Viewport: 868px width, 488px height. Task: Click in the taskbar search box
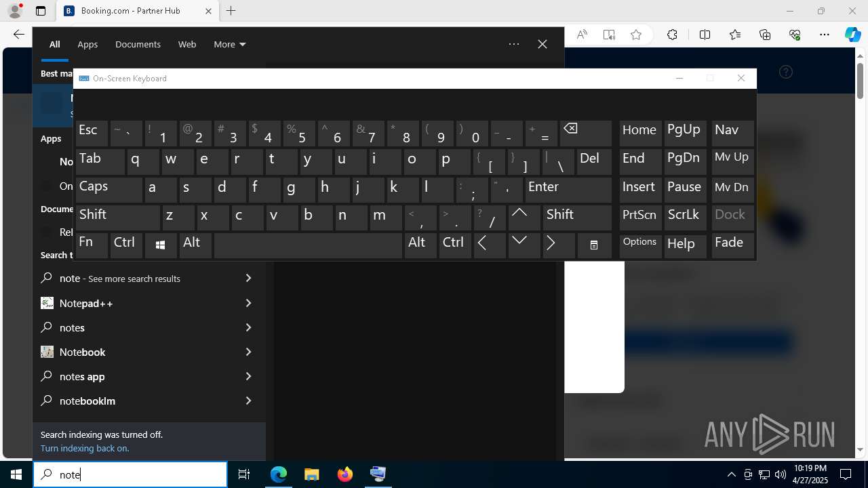tap(130, 474)
